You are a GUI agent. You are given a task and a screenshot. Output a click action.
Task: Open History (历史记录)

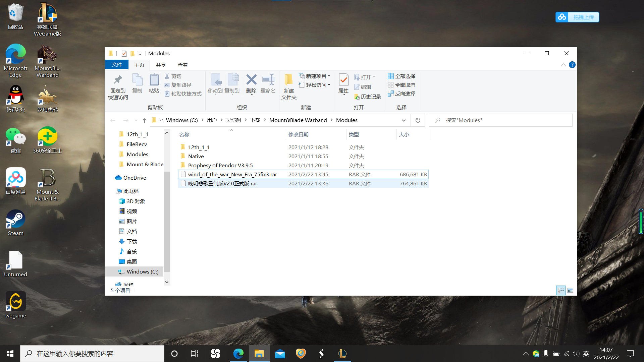point(368,97)
